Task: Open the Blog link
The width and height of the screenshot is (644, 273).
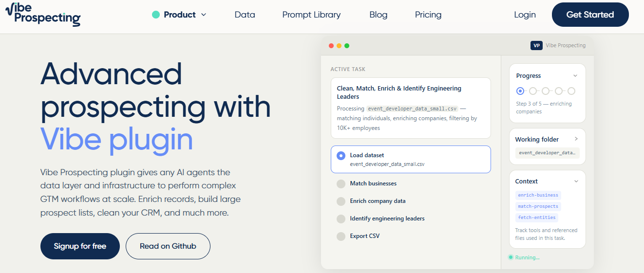Action: 379,15
